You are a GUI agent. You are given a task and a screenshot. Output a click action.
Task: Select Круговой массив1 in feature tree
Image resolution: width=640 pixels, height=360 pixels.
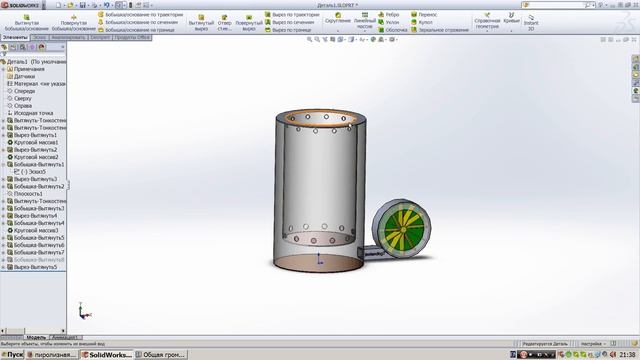(x=33, y=142)
